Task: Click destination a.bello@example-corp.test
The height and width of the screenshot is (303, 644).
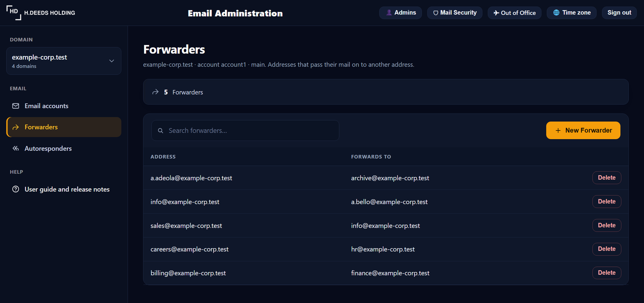Action: 389,202
